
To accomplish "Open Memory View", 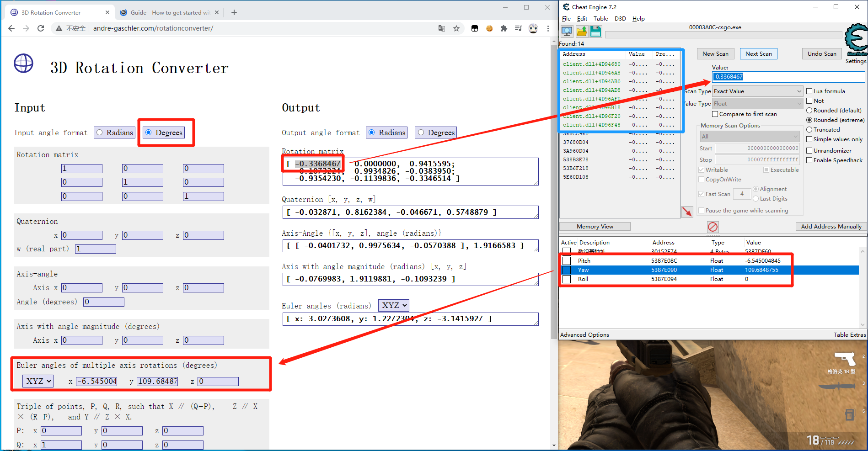I will click(595, 226).
